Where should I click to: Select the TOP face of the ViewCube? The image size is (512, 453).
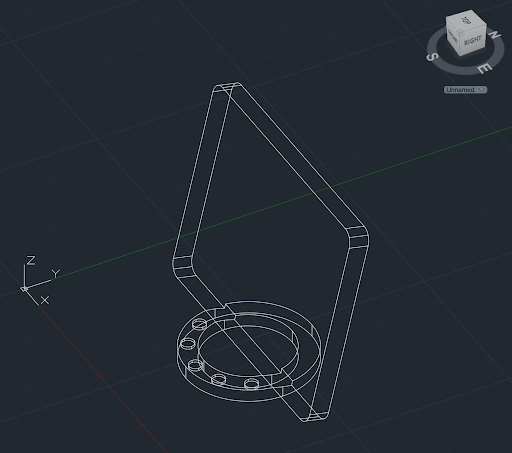(x=466, y=20)
